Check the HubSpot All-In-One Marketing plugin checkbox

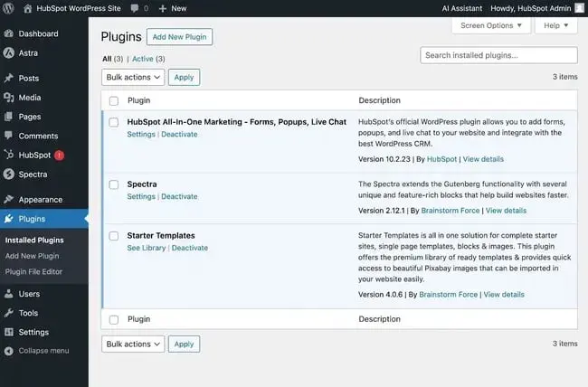coord(114,122)
